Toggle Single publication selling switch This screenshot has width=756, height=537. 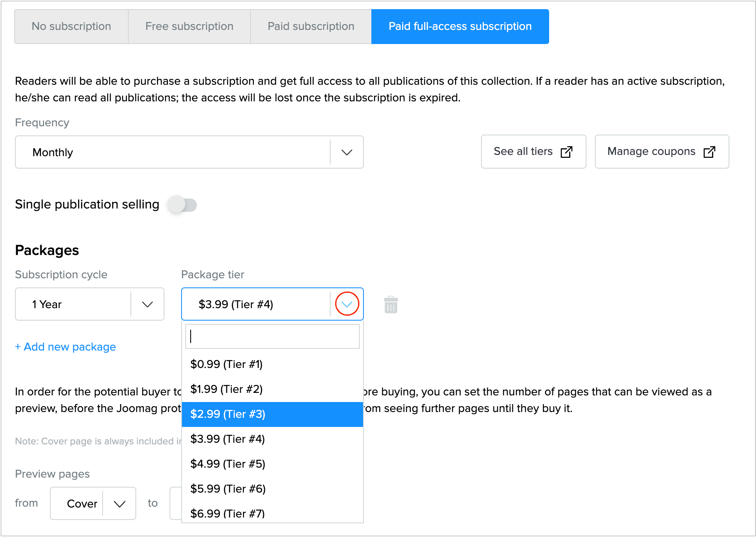(x=183, y=205)
